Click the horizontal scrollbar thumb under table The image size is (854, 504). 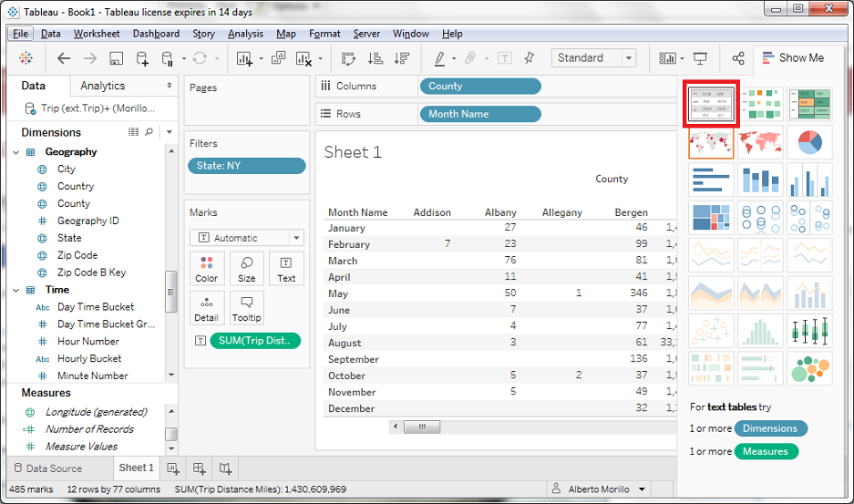pyautogui.click(x=422, y=427)
